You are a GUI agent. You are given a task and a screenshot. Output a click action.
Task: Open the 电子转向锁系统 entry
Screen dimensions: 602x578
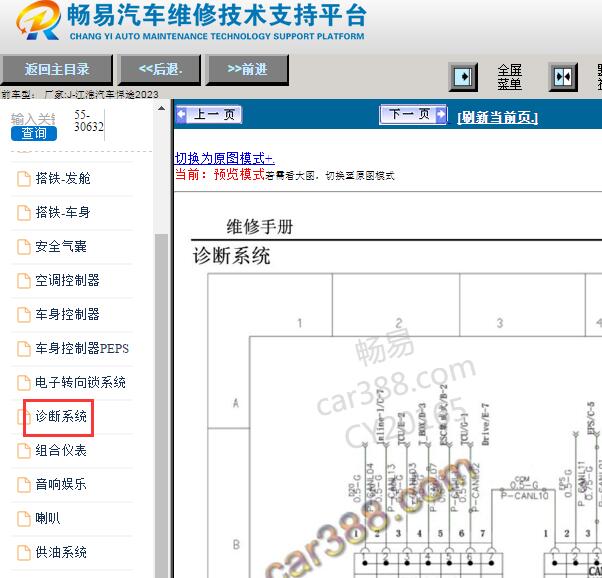coord(81,382)
